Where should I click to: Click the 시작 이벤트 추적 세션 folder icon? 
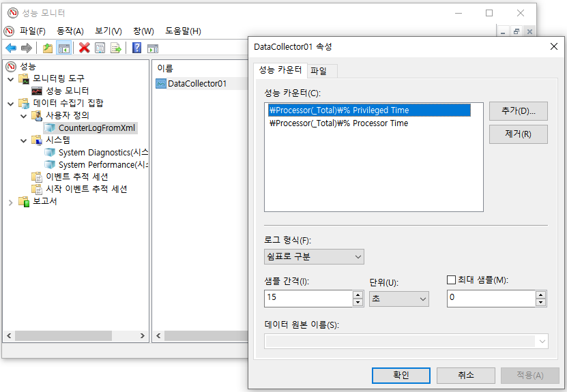[x=37, y=189]
